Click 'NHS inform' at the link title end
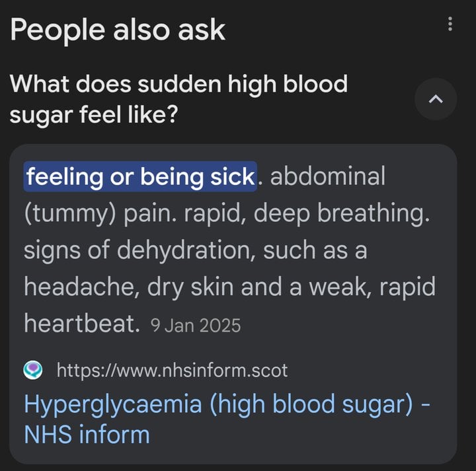476x471 pixels. click(x=87, y=434)
